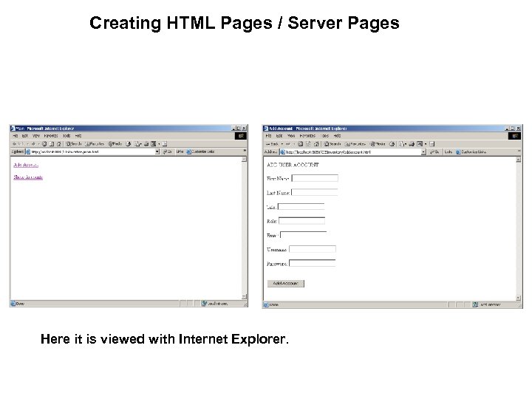Viewport: 532px width, 399px height.
Task: Open File menu in Add Account window
Action: [x=268, y=136]
